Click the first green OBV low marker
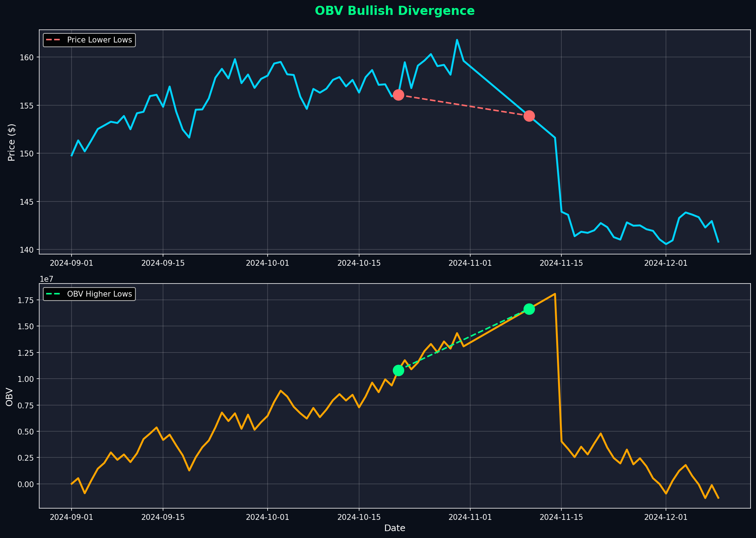 398,370
